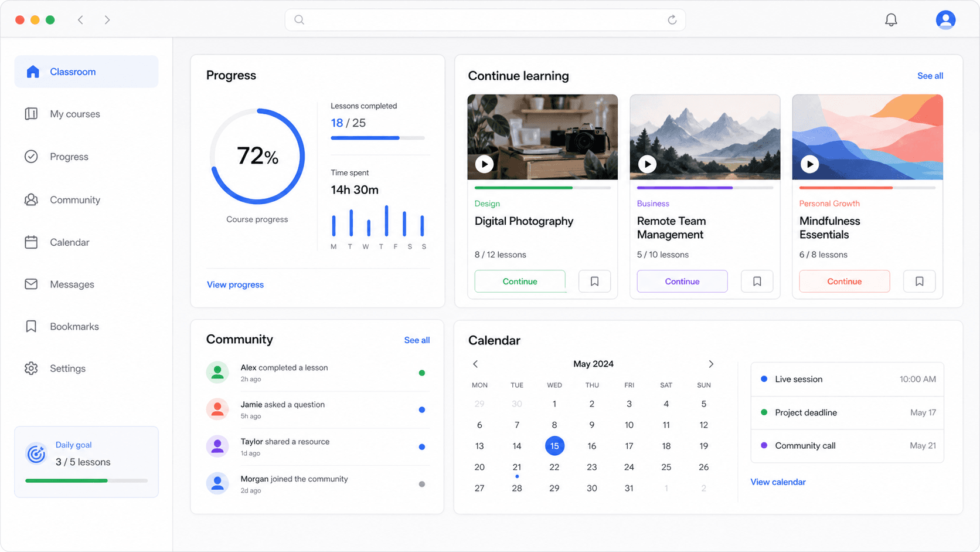This screenshot has height=552, width=980.
Task: Open Calendar in sidebar
Action: (86, 242)
